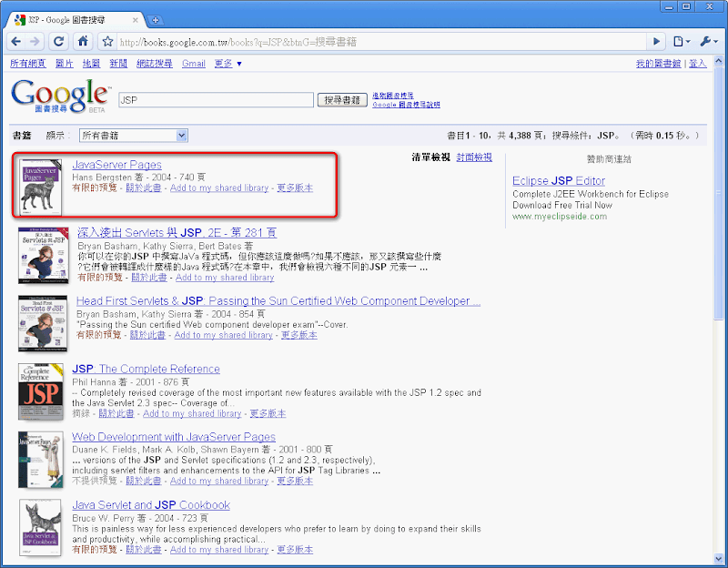Click JSP Complete Reference cover thumbnail
Screen dimensions: 728x568
[x=40, y=392]
